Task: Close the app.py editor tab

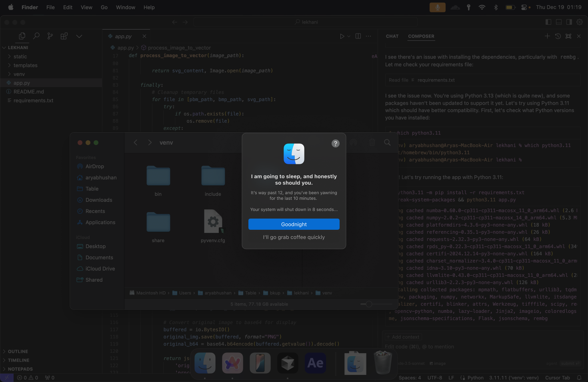Action: coord(144,36)
